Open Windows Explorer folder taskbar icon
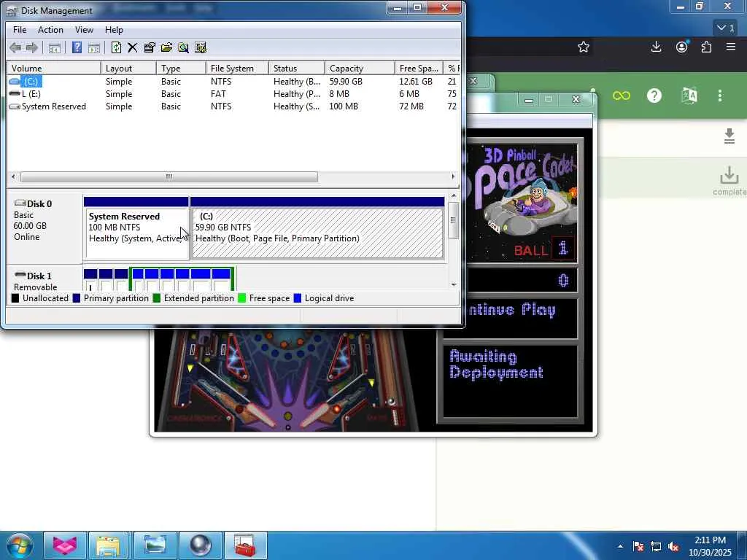 109,545
